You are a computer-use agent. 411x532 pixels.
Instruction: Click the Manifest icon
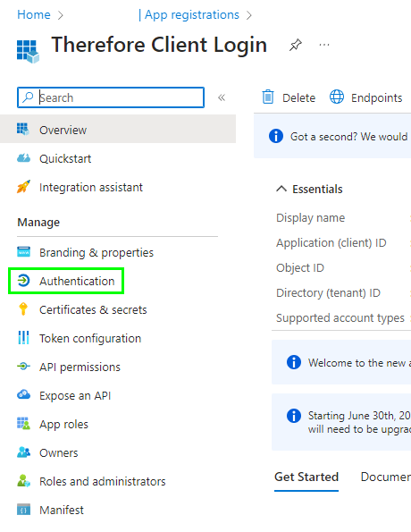[x=23, y=510]
